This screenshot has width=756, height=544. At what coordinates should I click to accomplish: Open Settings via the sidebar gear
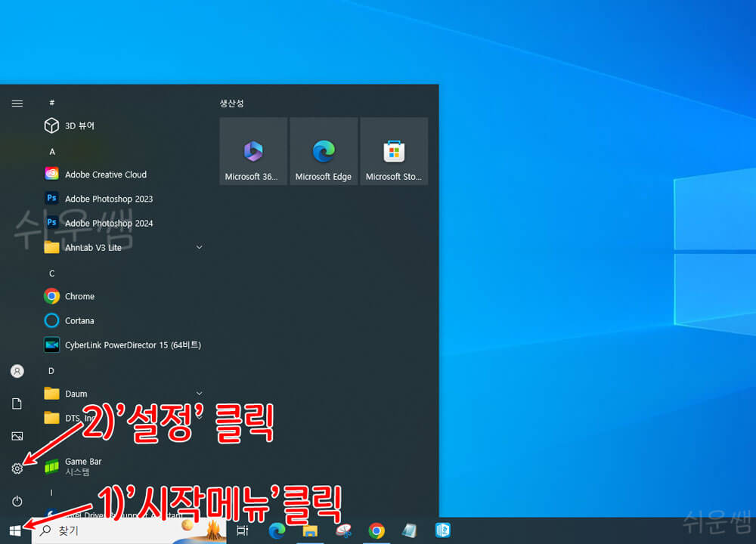click(17, 468)
